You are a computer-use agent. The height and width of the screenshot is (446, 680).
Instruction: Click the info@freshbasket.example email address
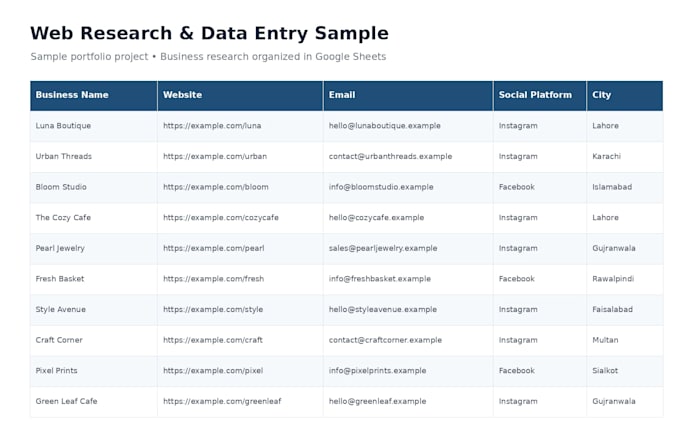[380, 279]
